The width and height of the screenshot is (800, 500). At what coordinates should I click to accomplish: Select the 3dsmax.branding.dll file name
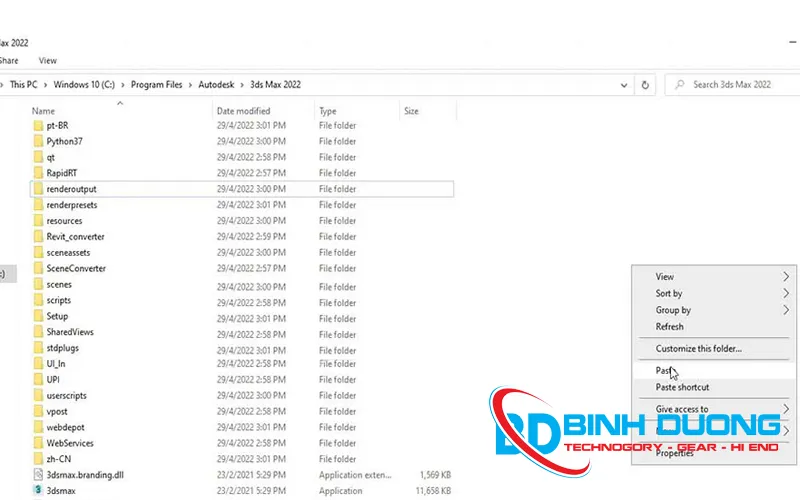(85, 475)
